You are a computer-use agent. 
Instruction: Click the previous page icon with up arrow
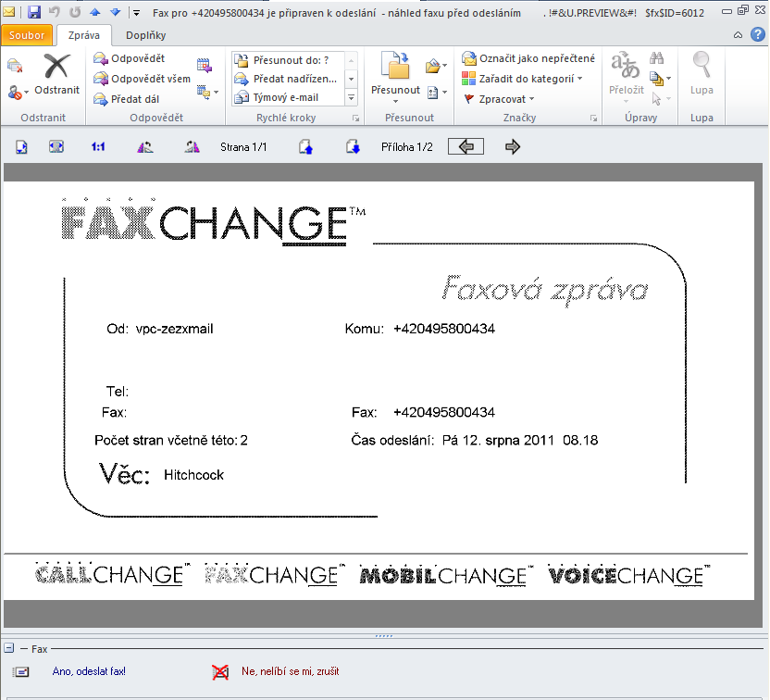pyautogui.click(x=305, y=147)
